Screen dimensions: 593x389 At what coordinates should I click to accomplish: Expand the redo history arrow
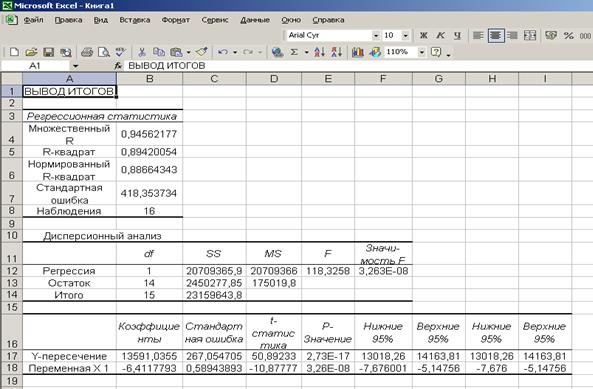260,52
